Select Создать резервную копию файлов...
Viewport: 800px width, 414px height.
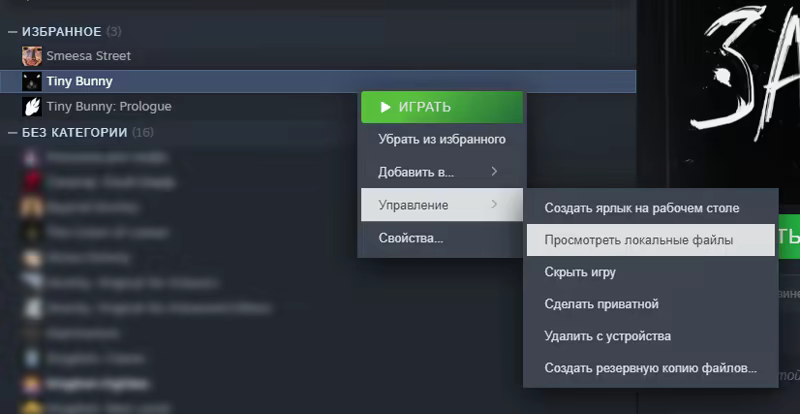click(x=650, y=368)
